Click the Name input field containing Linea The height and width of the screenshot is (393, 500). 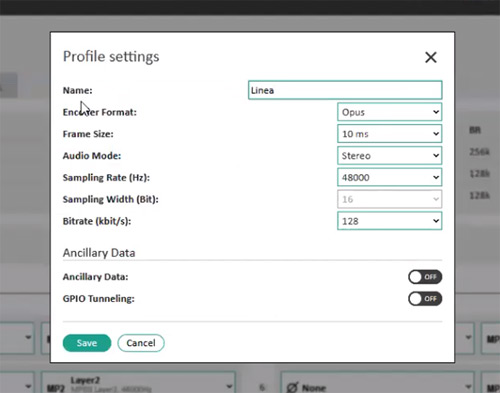click(x=345, y=90)
